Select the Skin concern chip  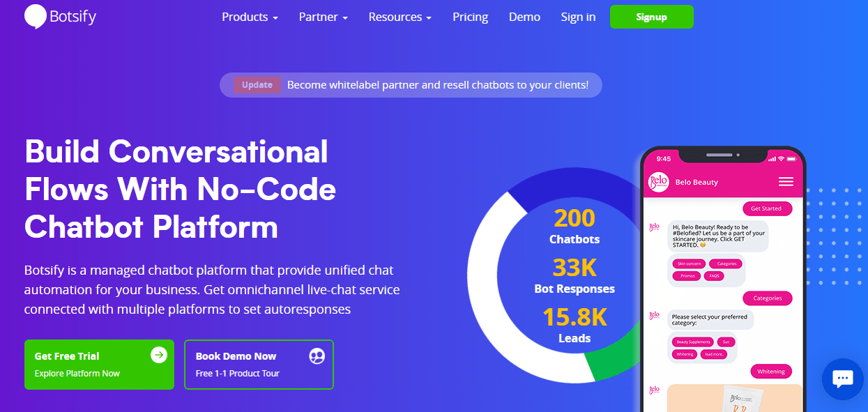[688, 264]
